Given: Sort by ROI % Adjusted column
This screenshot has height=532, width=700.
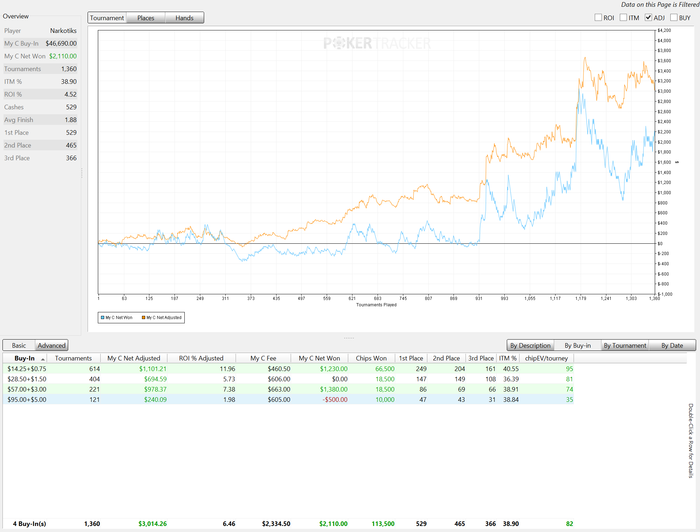Looking at the screenshot, I should click(201, 358).
